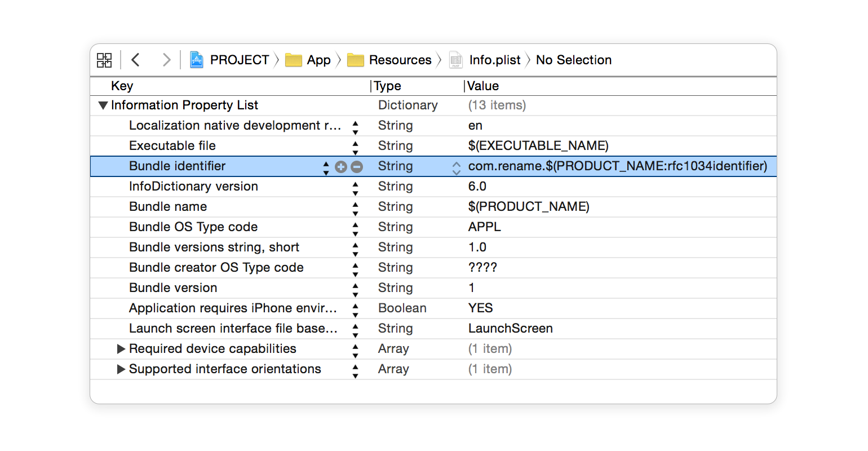Click the Value column header
Image resolution: width=868 pixels, height=451 pixels.
[483, 86]
